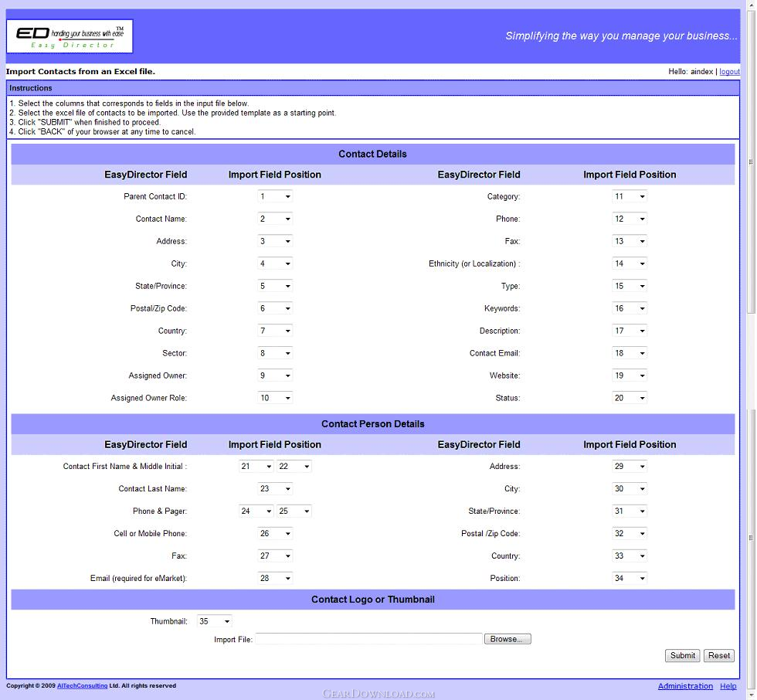This screenshot has height=700, width=757.
Task: Expand the Contact Person Address dropdown showing 29
Action: 629,467
